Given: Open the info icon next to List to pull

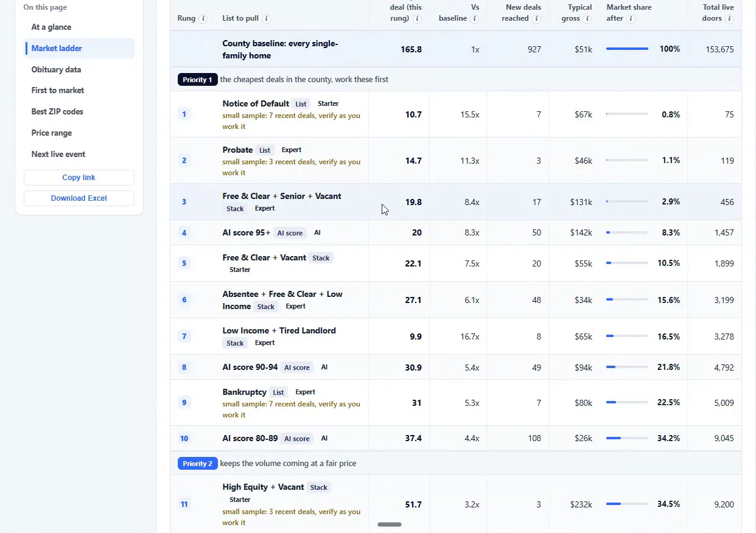Looking at the screenshot, I should 267,18.
